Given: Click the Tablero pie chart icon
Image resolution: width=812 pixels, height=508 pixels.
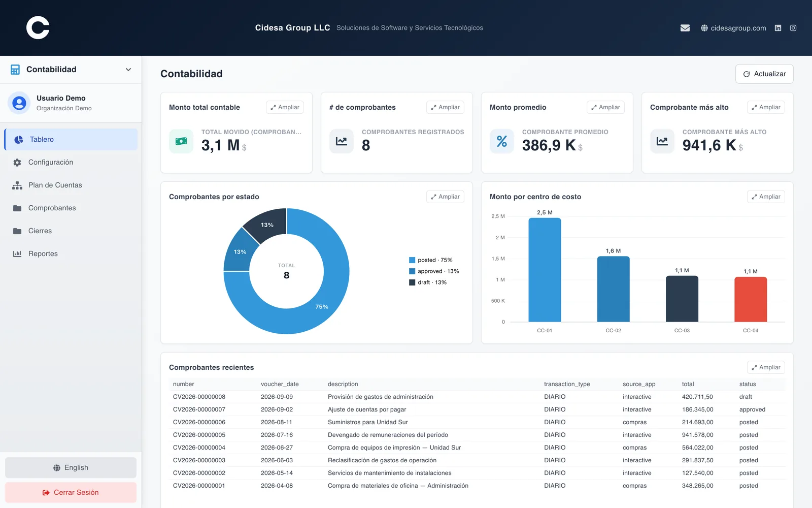Looking at the screenshot, I should coord(19,140).
